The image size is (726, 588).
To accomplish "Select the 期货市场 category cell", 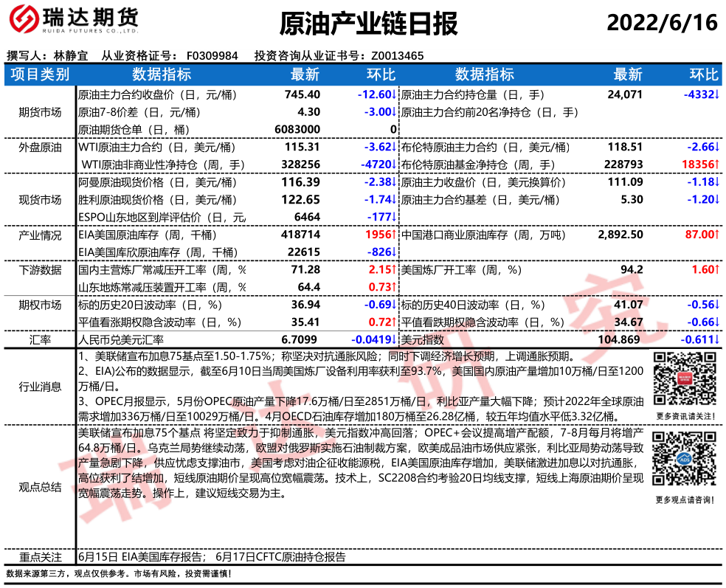I will 40,112.
